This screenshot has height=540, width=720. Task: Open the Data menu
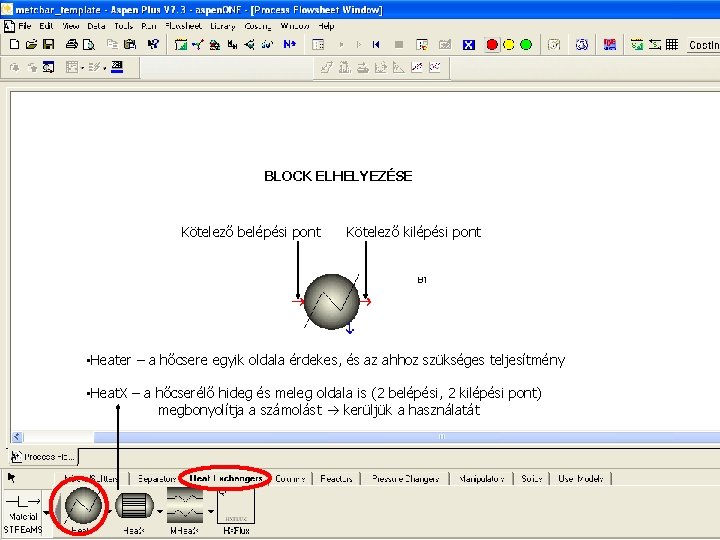click(96, 26)
